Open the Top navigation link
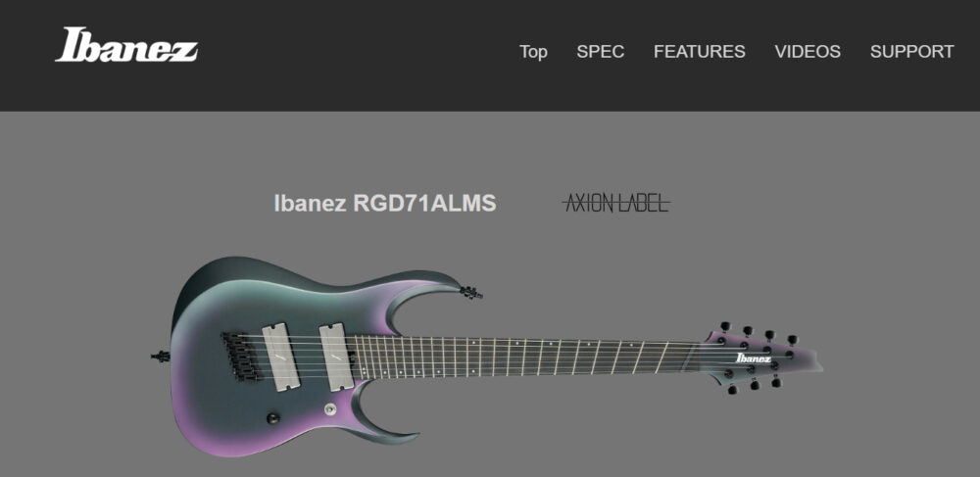The image size is (980, 477). click(533, 52)
